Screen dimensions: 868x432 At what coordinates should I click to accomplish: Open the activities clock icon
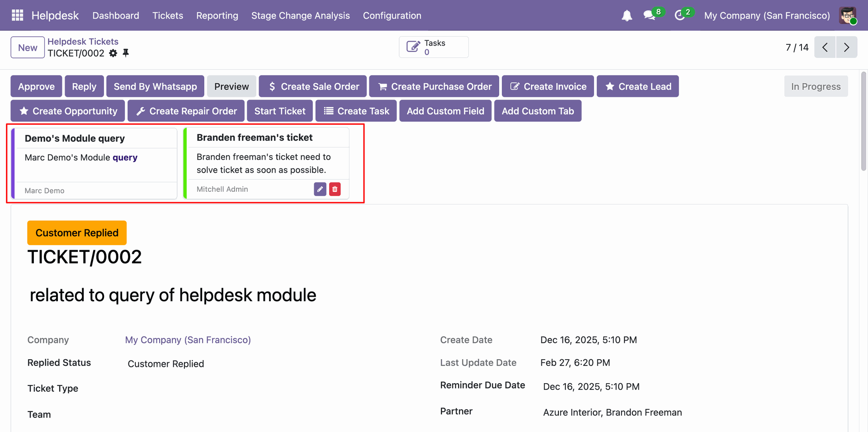point(679,15)
